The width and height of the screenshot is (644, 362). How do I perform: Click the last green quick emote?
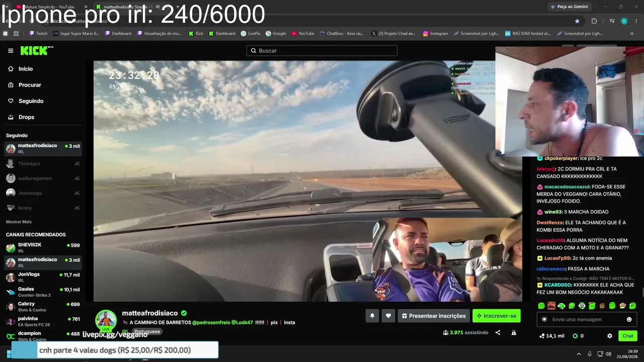tap(632, 306)
